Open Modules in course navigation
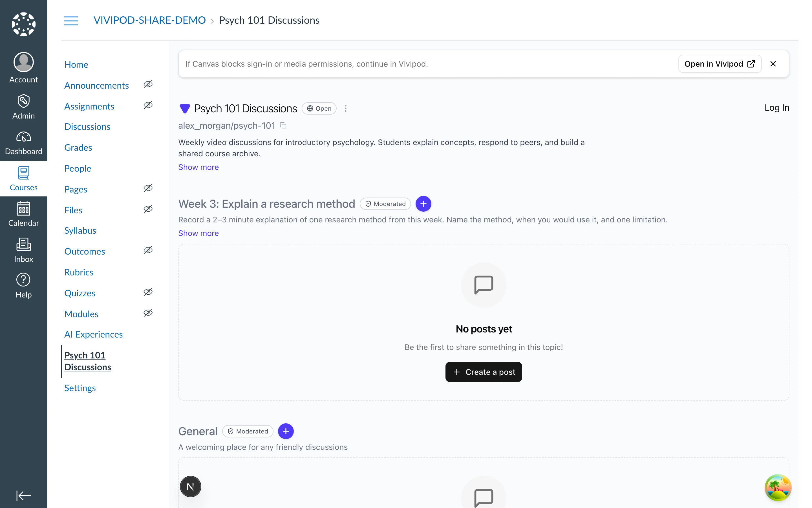The height and width of the screenshot is (508, 812). [x=81, y=314]
